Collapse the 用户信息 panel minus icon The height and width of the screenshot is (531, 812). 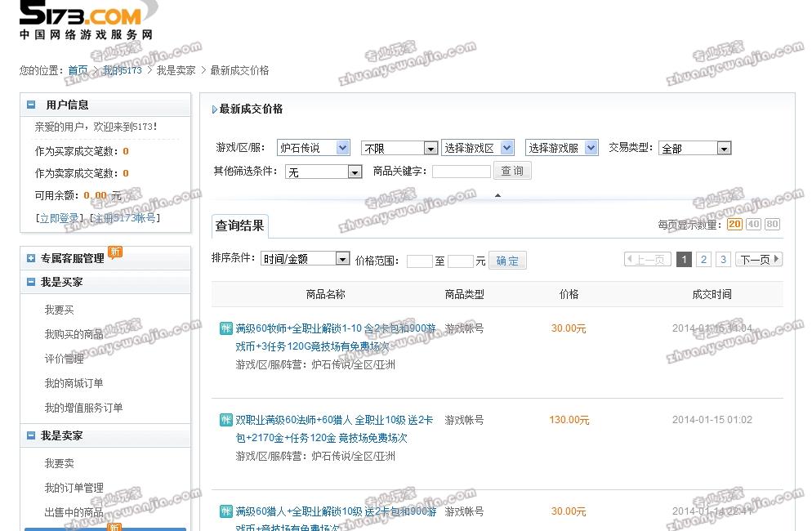coord(31,105)
